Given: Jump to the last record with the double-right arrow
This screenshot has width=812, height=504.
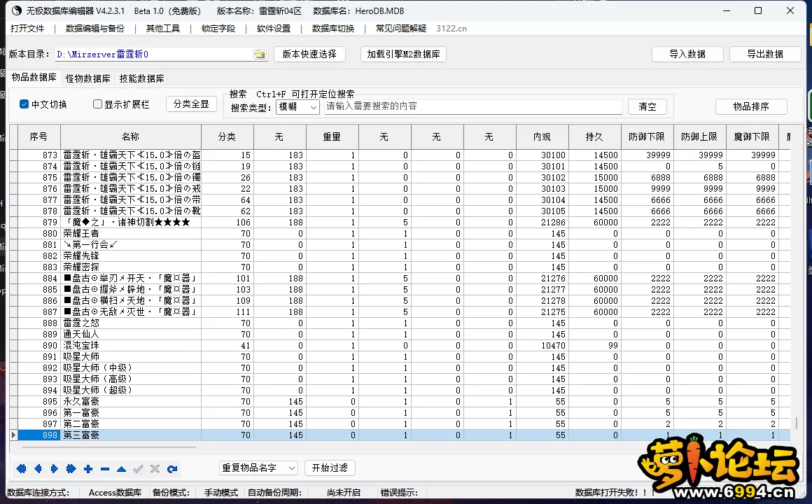Looking at the screenshot, I should (x=71, y=469).
